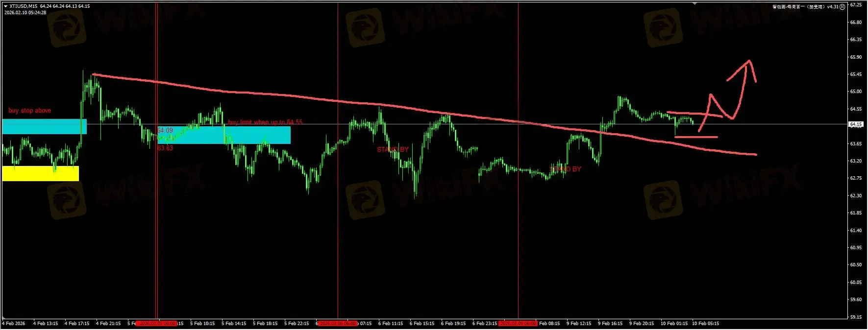Viewport: 868px width, 330px height.
Task: Click the 4 Feb 17:15 time axis label
Action: point(77,324)
